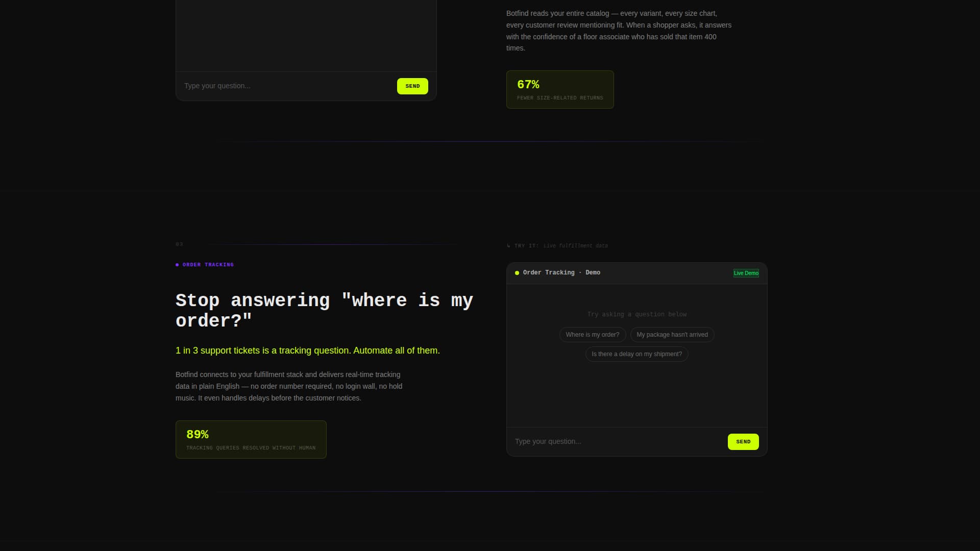Select 'Is there a delay on my shipment?' chip
980x551 pixels.
(636, 354)
